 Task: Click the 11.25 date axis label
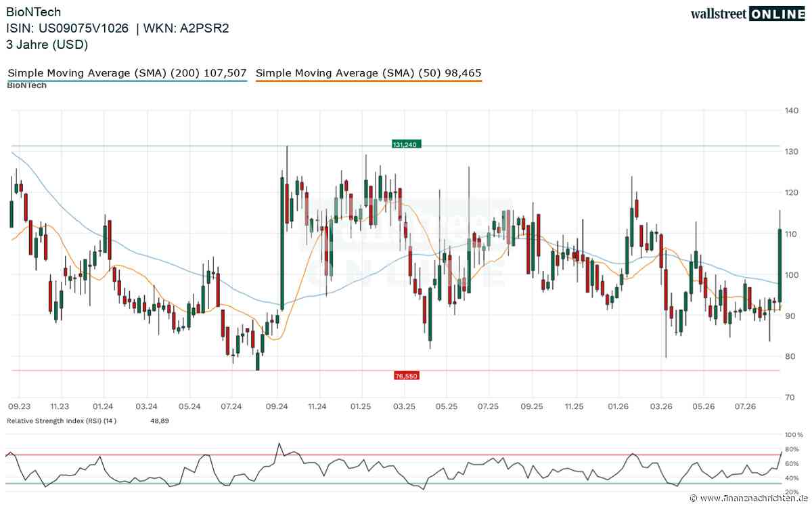click(574, 406)
